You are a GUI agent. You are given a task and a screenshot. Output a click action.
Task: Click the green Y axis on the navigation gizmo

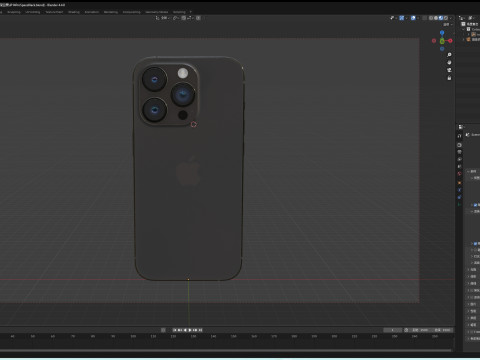(442, 41)
